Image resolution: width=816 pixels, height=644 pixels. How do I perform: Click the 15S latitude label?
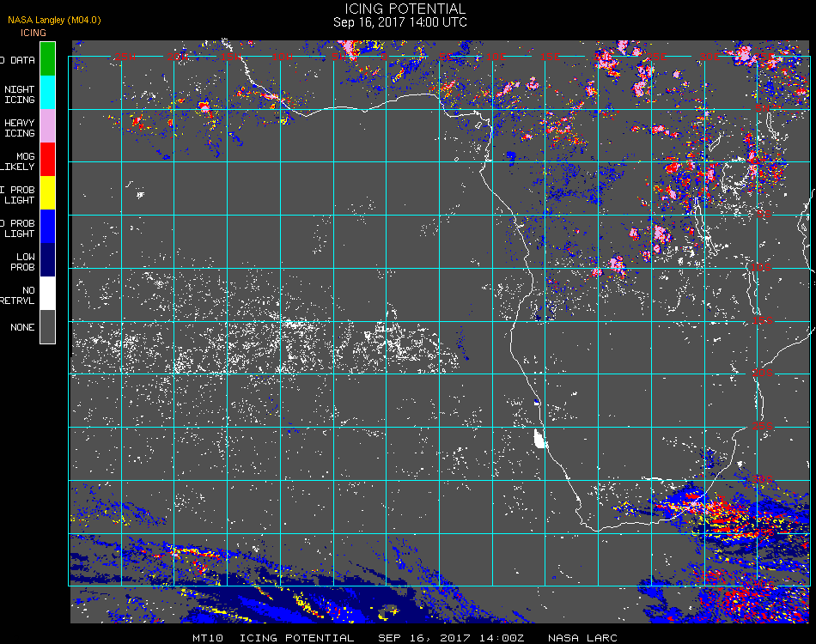tap(763, 320)
